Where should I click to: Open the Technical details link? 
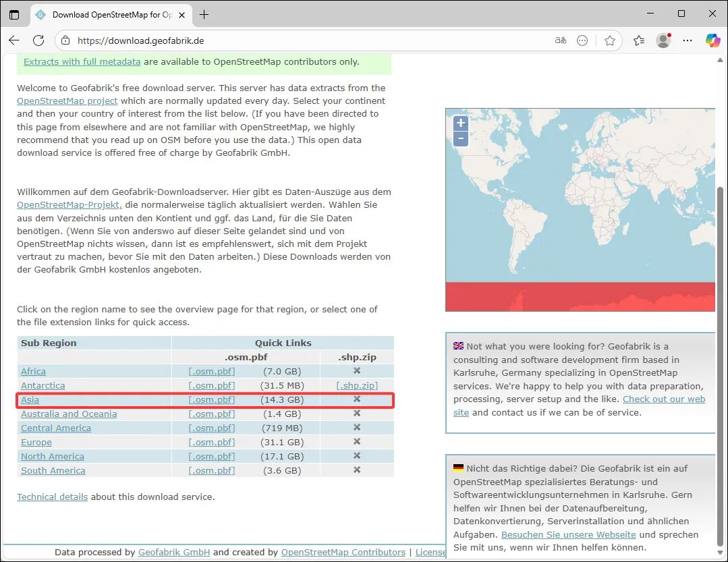point(53,497)
